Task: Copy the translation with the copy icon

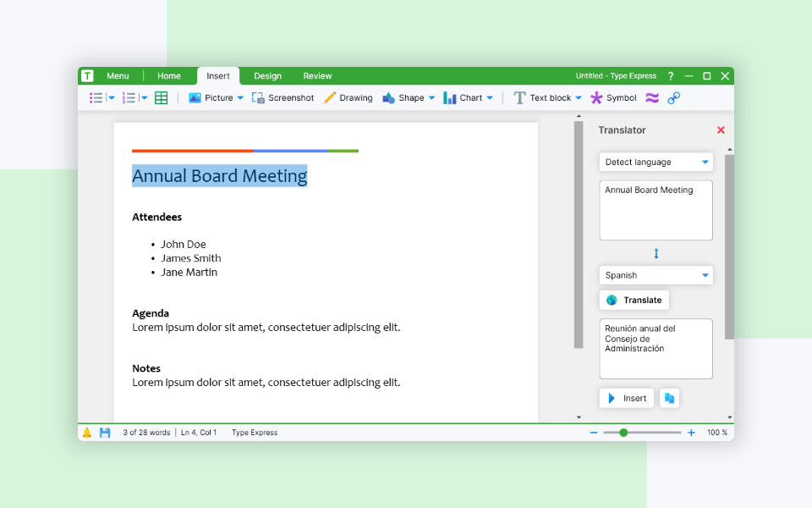Action: pos(669,398)
